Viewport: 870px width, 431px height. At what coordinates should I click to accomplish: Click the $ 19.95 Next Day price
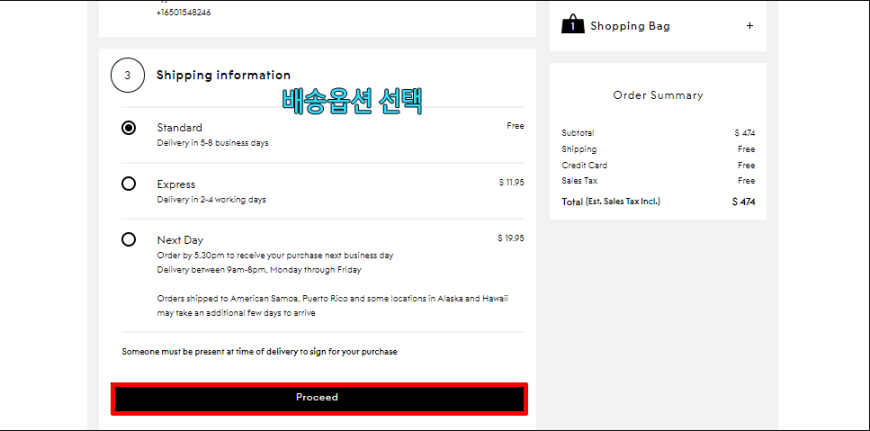point(510,239)
